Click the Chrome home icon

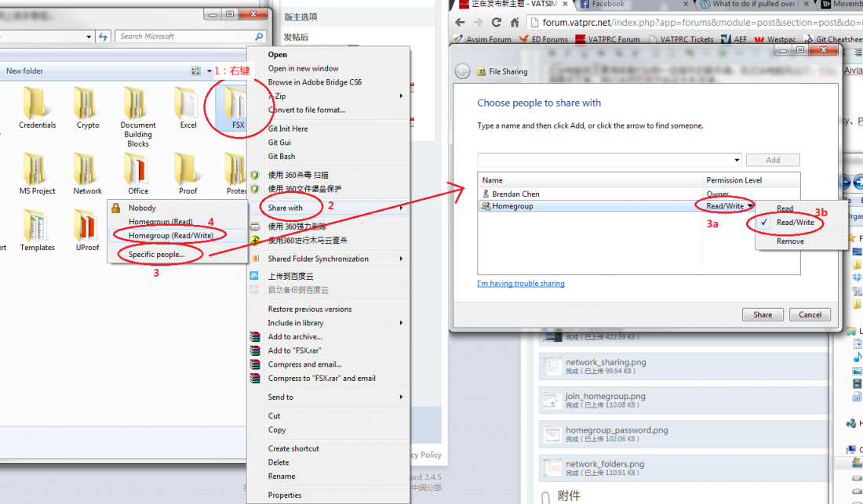coord(515,23)
